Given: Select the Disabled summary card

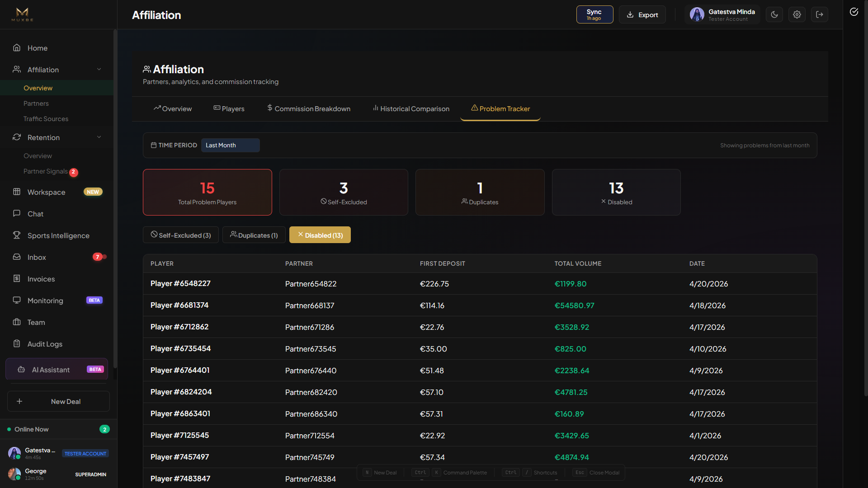Looking at the screenshot, I should pos(616,192).
